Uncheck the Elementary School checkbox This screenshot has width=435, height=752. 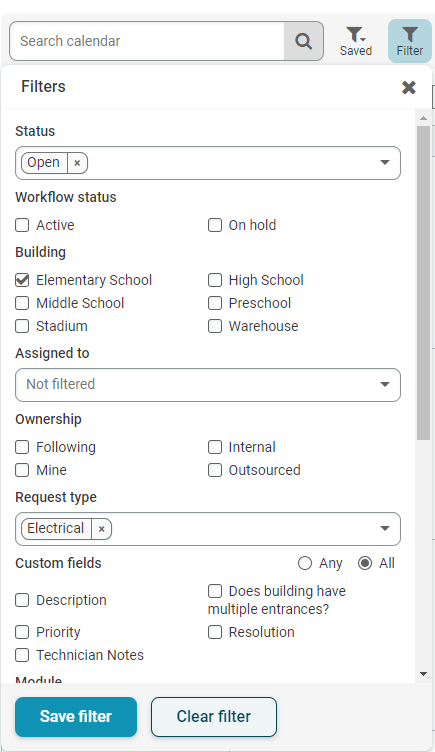[22, 280]
